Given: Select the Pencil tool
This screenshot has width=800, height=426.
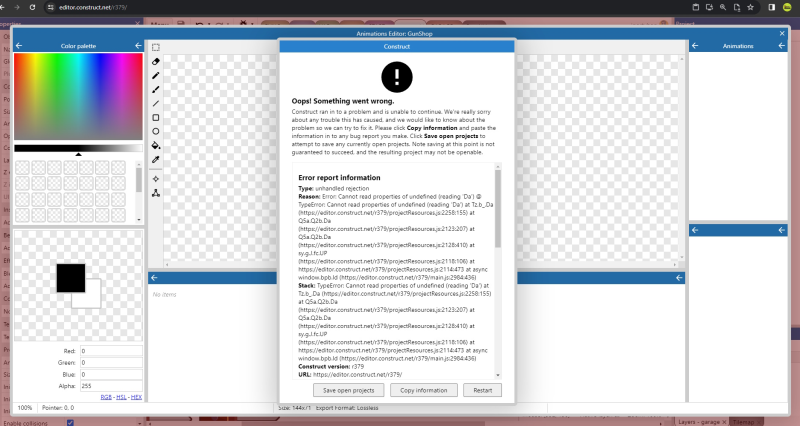Looking at the screenshot, I should coord(156,76).
